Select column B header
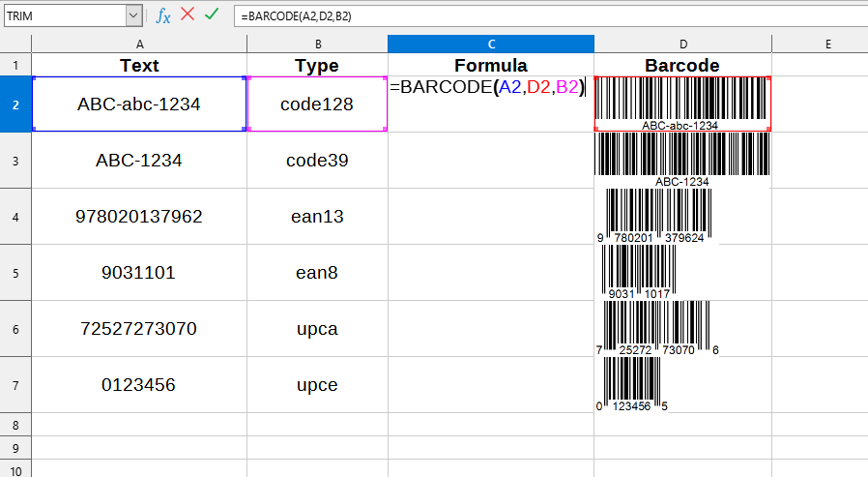 coord(317,45)
